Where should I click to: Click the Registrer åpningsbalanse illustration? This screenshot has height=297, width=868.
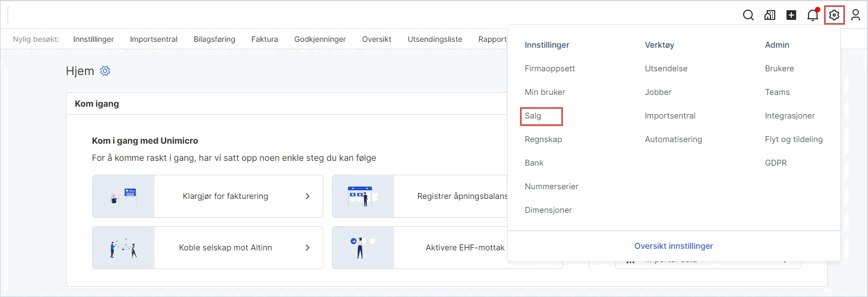[363, 196]
